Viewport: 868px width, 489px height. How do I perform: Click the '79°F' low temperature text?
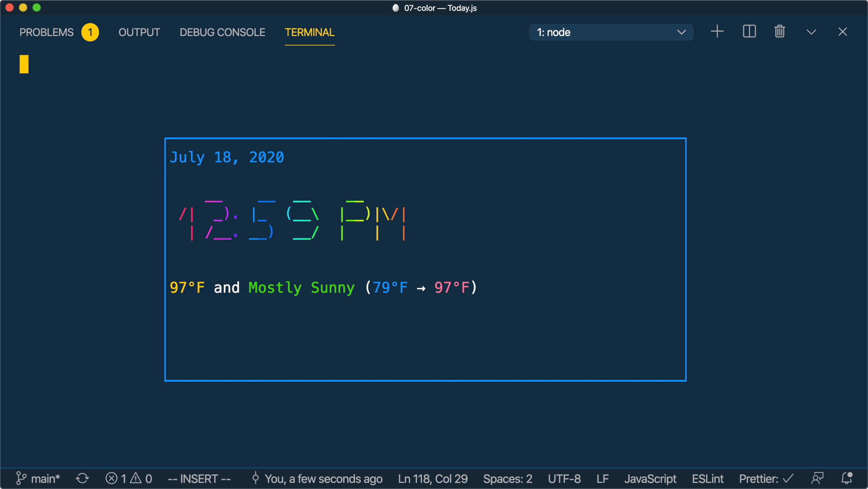pyautogui.click(x=390, y=288)
